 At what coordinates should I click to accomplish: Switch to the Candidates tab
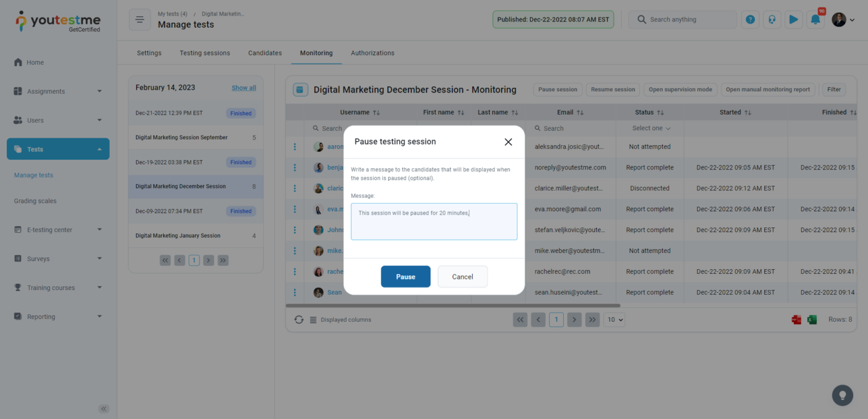coord(265,53)
